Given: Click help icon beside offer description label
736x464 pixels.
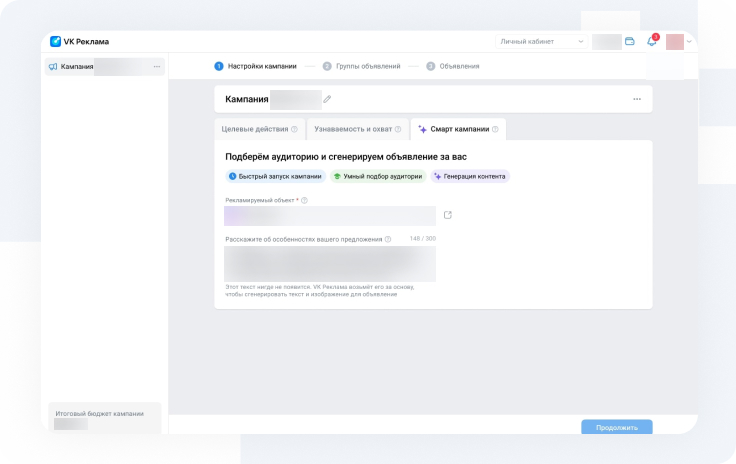Looking at the screenshot, I should point(388,239).
